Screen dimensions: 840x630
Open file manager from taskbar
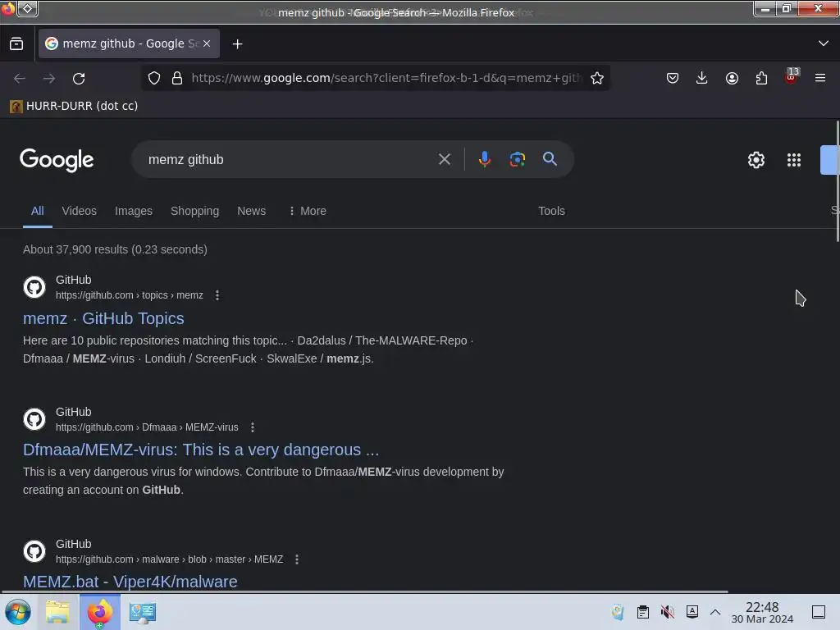pyautogui.click(x=57, y=612)
